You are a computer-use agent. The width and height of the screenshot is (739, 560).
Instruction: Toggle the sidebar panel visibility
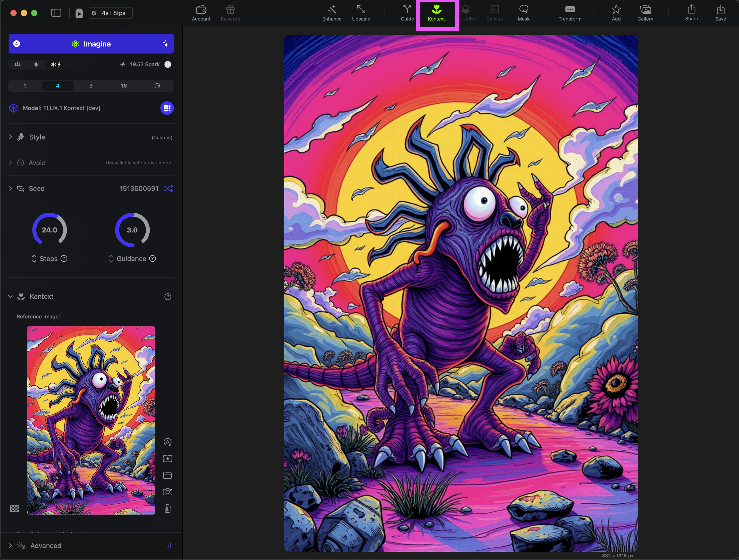[x=56, y=13]
